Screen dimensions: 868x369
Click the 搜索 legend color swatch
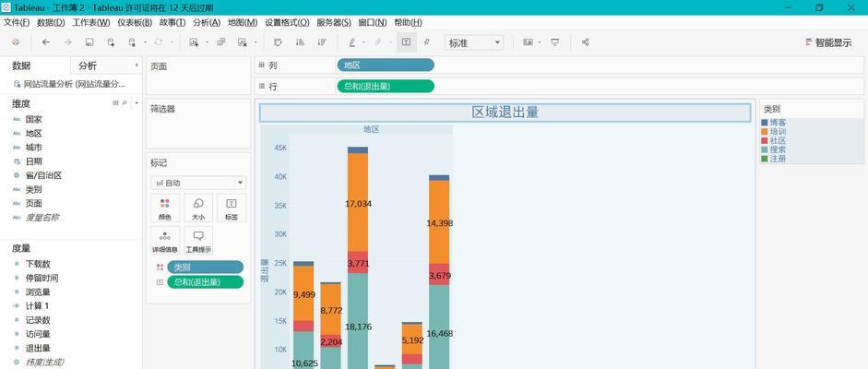coord(765,149)
